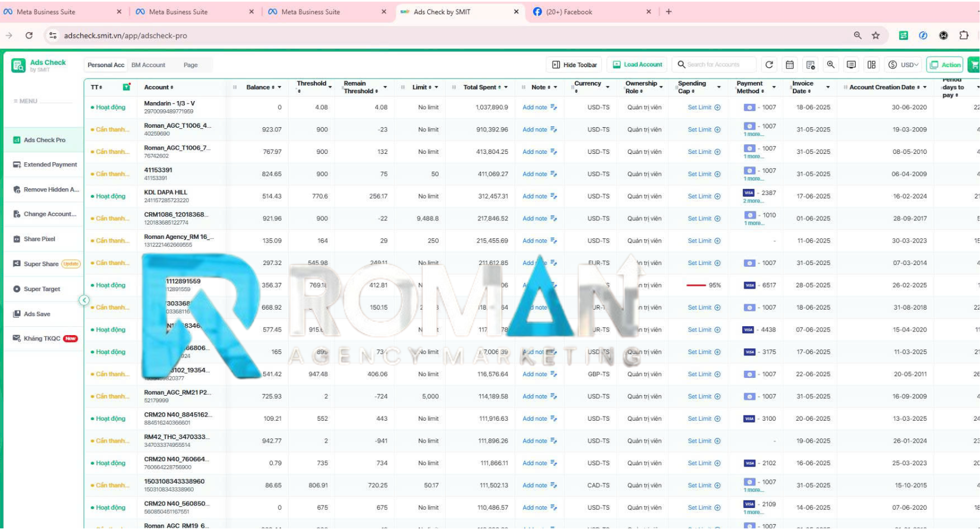Collapse the sidebar with the round arrow
The width and height of the screenshot is (980, 530).
84,300
